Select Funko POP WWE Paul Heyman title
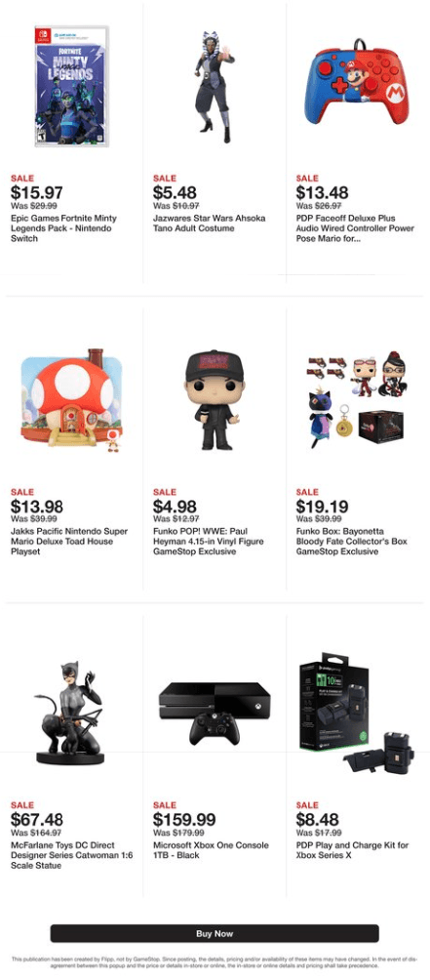Image resolution: width=430 pixels, height=980 pixels. (209, 542)
